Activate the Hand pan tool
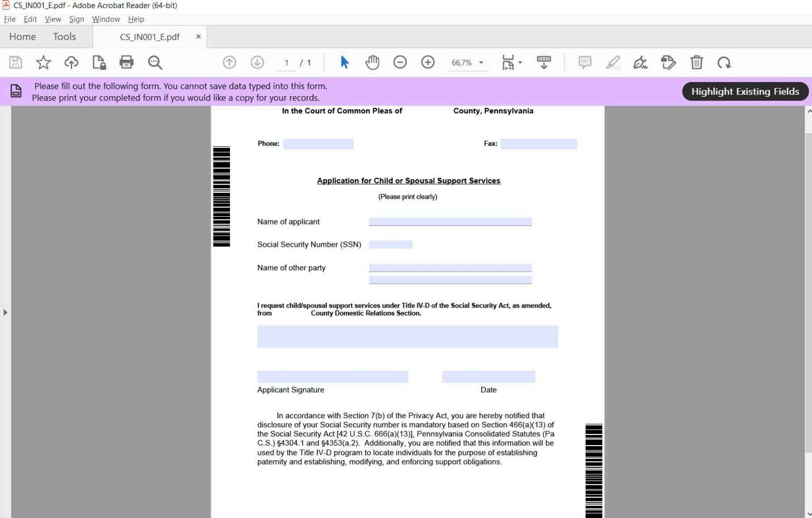The height and width of the screenshot is (518, 812). pyautogui.click(x=372, y=62)
